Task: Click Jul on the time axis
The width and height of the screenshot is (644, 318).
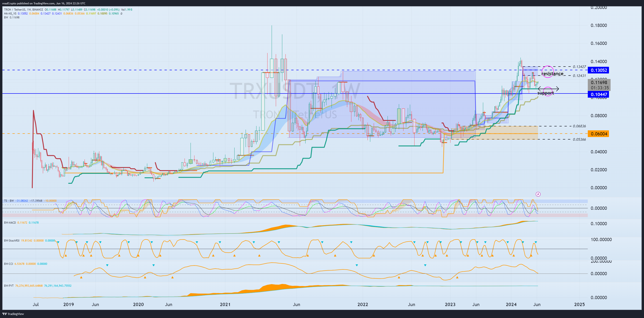Action: click(36, 304)
